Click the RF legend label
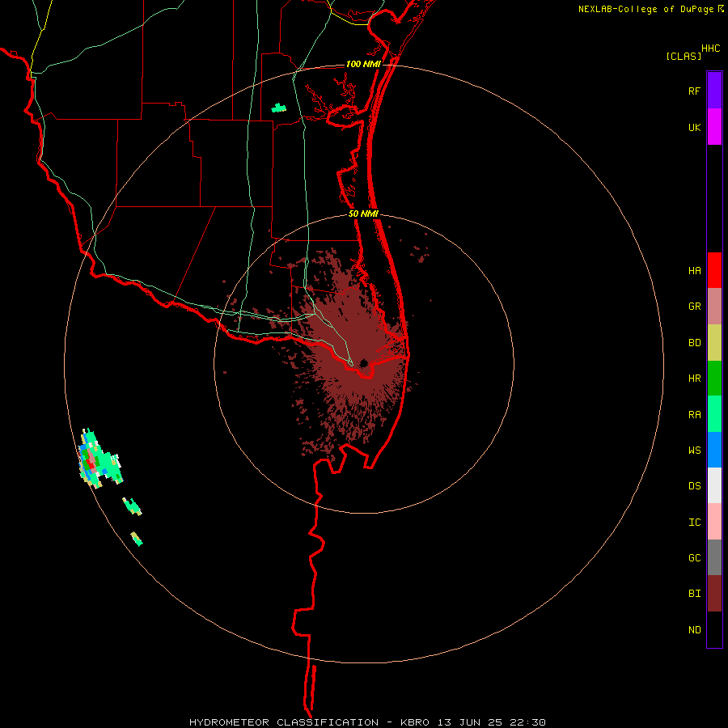This screenshot has width=728, height=728. pos(694,91)
